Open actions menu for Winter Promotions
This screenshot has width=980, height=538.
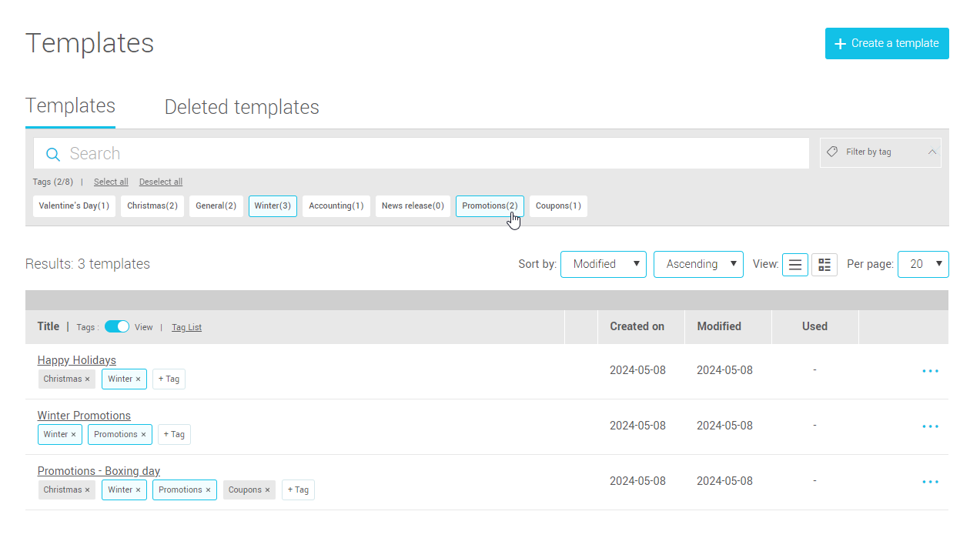(x=930, y=426)
